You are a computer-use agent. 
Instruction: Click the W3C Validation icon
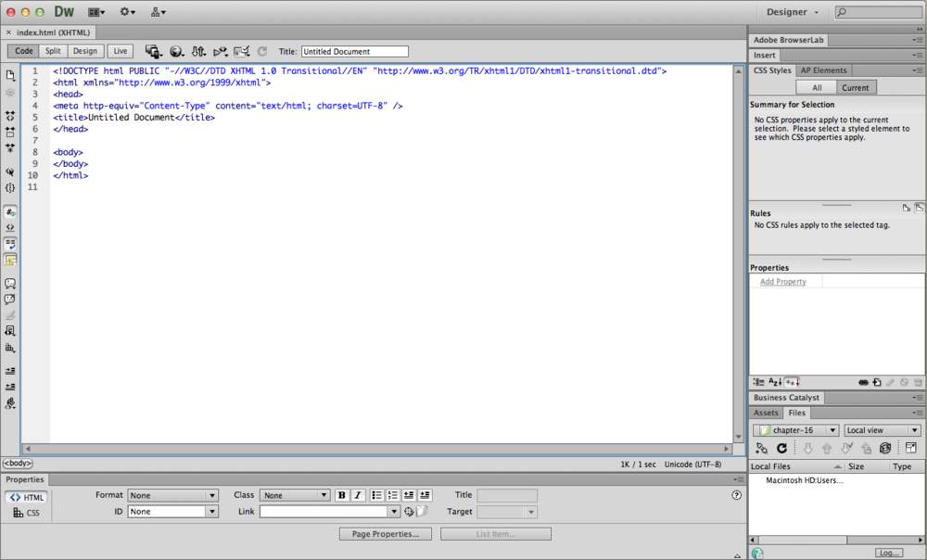tap(221, 51)
